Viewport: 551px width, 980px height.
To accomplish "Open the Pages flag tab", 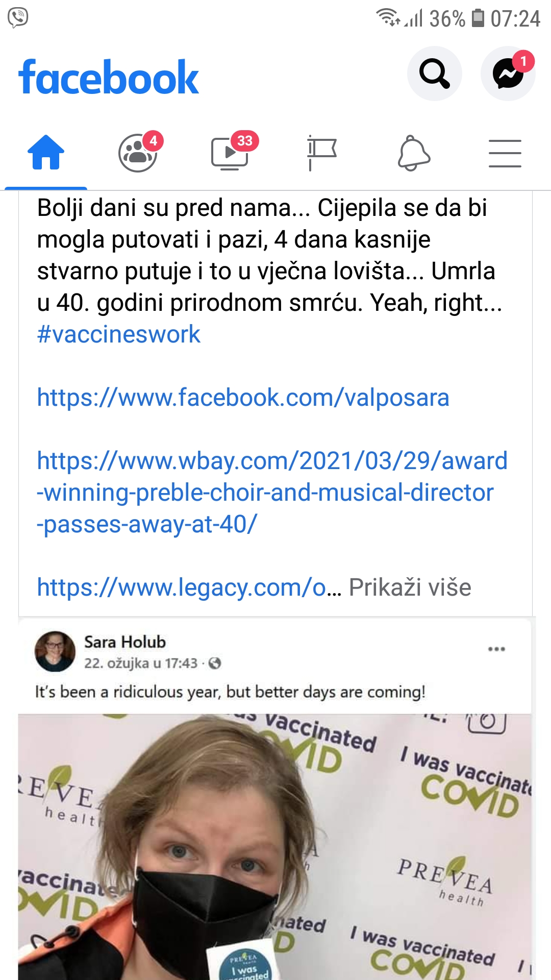I will (321, 152).
